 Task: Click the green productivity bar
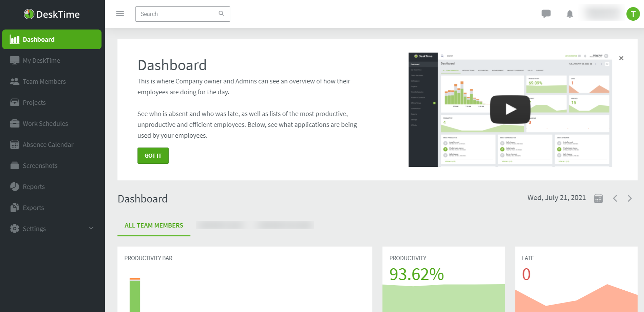[x=135, y=295]
